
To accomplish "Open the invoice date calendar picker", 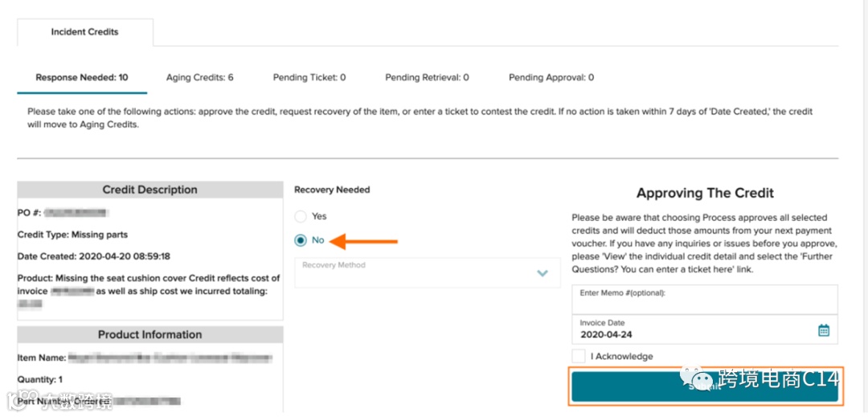I will [x=823, y=330].
